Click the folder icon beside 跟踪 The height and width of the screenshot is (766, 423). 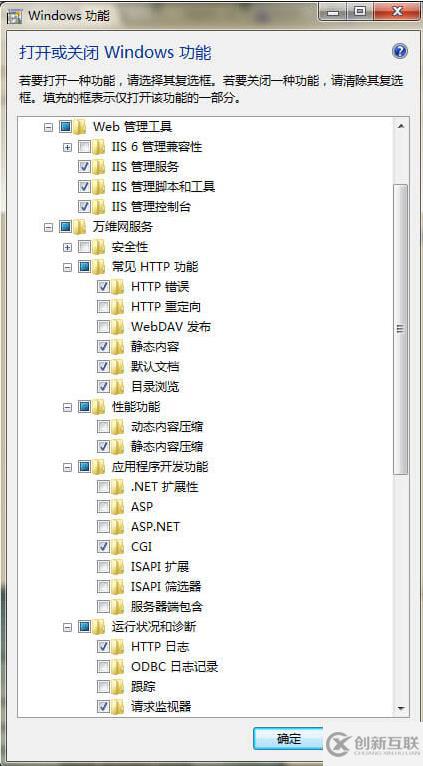tap(117, 686)
